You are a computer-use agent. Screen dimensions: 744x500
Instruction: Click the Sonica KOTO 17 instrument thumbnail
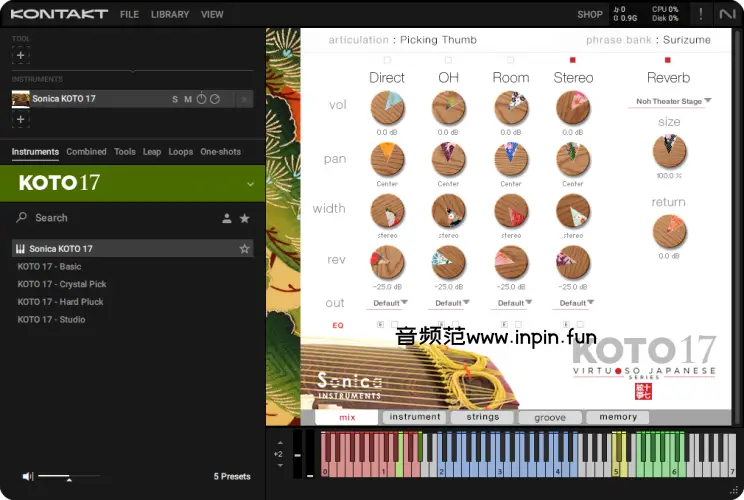pos(21,99)
